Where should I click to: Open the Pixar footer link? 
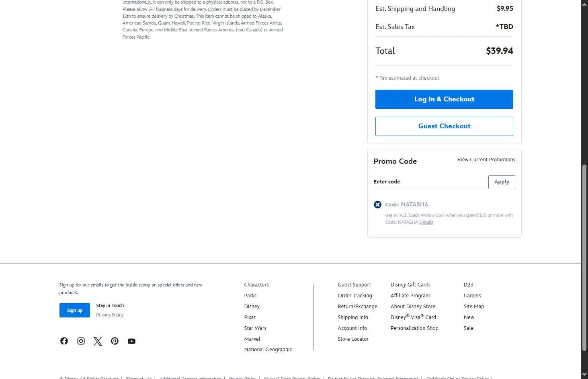[x=250, y=317]
